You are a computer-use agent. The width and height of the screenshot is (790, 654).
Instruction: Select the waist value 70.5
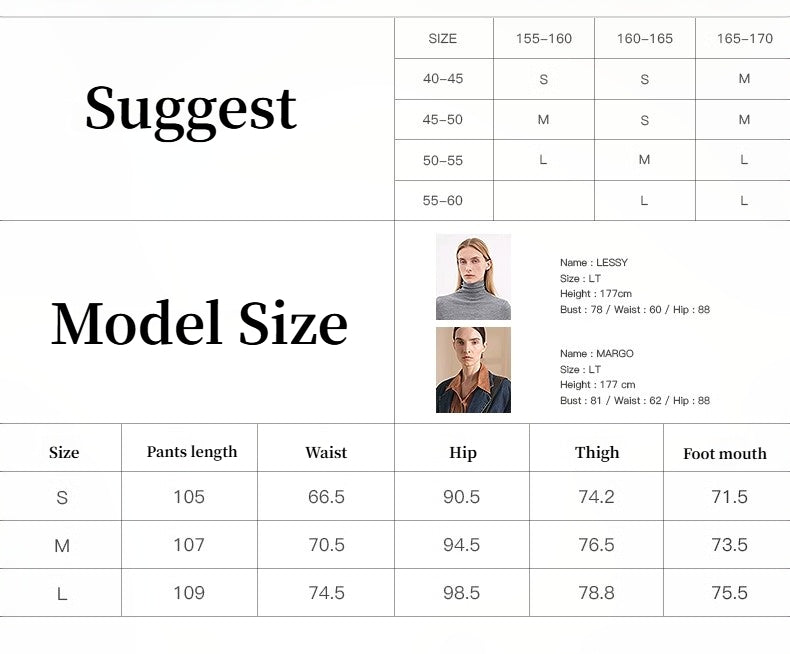[x=326, y=545]
